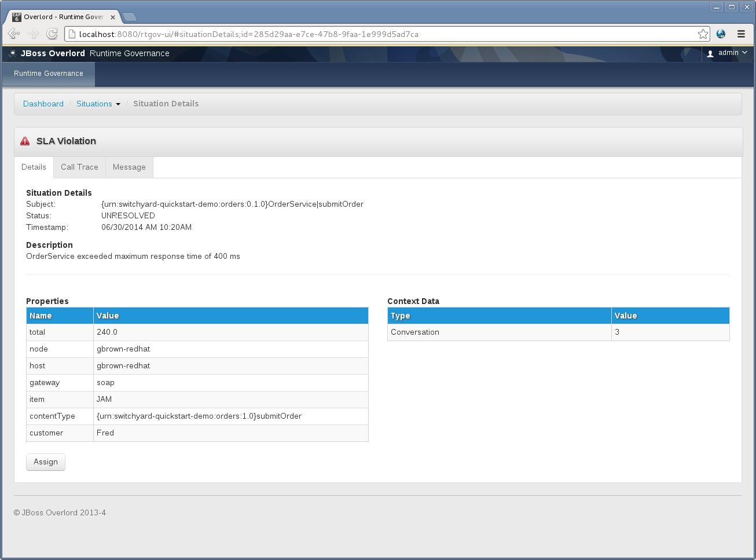
Task: Open the Runtime Governance nav item
Action: [49, 74]
